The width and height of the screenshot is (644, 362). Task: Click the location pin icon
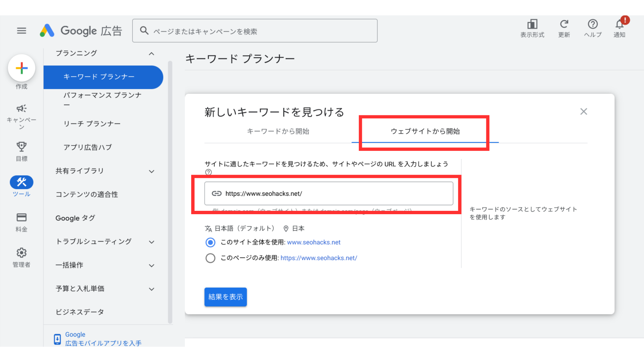coord(286,229)
